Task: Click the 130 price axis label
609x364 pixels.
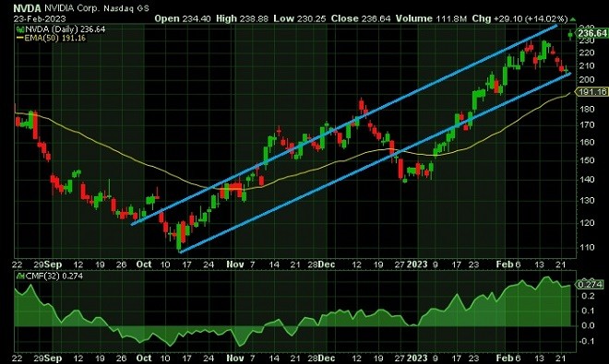Action: click(x=587, y=201)
